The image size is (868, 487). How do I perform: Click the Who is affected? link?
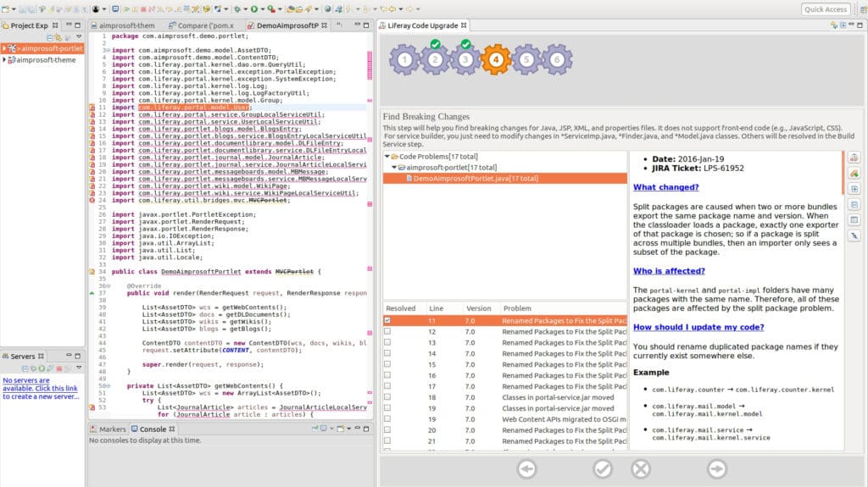(x=670, y=271)
